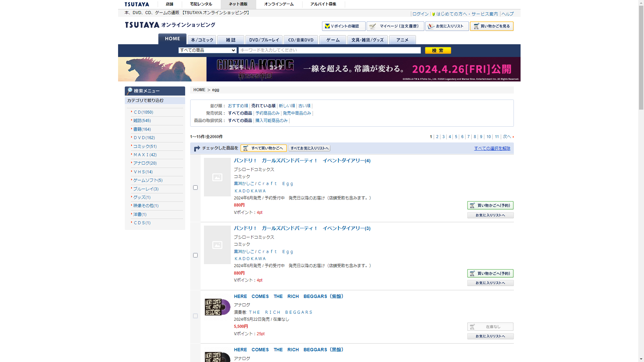This screenshot has width=644, height=362.
Task: Click the add all to cart icon button
Action: tap(264, 148)
